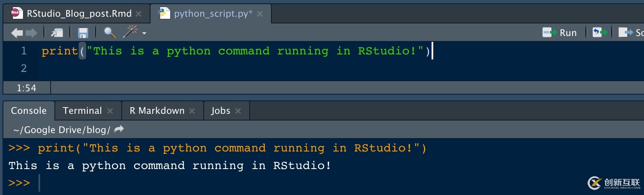Close the Terminal tab
This screenshot has height=195, width=644.
pyautogui.click(x=110, y=111)
